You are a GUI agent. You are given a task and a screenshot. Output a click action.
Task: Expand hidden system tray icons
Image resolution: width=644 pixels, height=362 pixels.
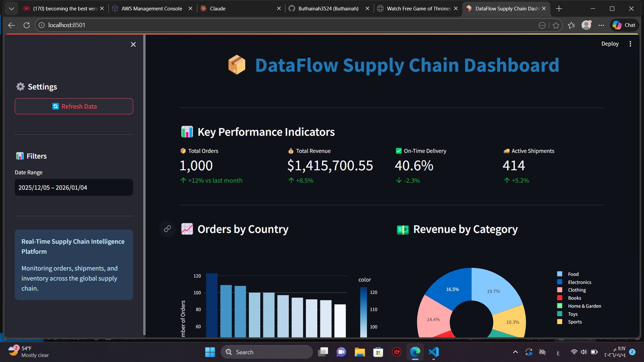tap(516, 352)
